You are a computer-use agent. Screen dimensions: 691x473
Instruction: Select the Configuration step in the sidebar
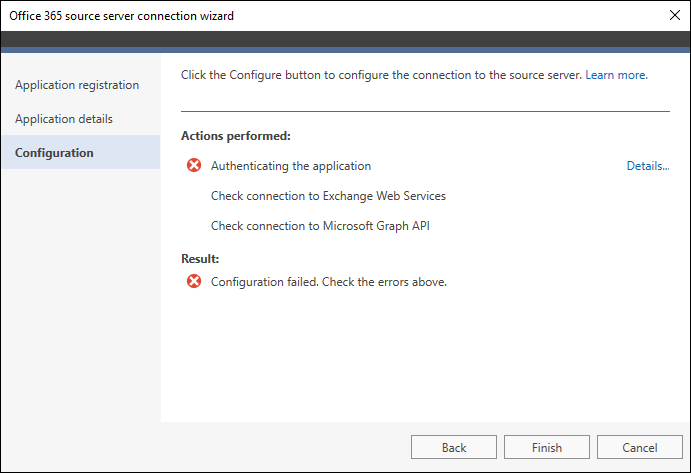[81, 153]
